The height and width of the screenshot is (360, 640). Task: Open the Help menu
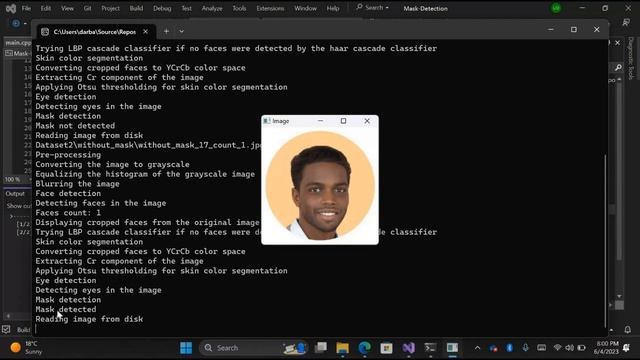pyautogui.click(x=333, y=8)
